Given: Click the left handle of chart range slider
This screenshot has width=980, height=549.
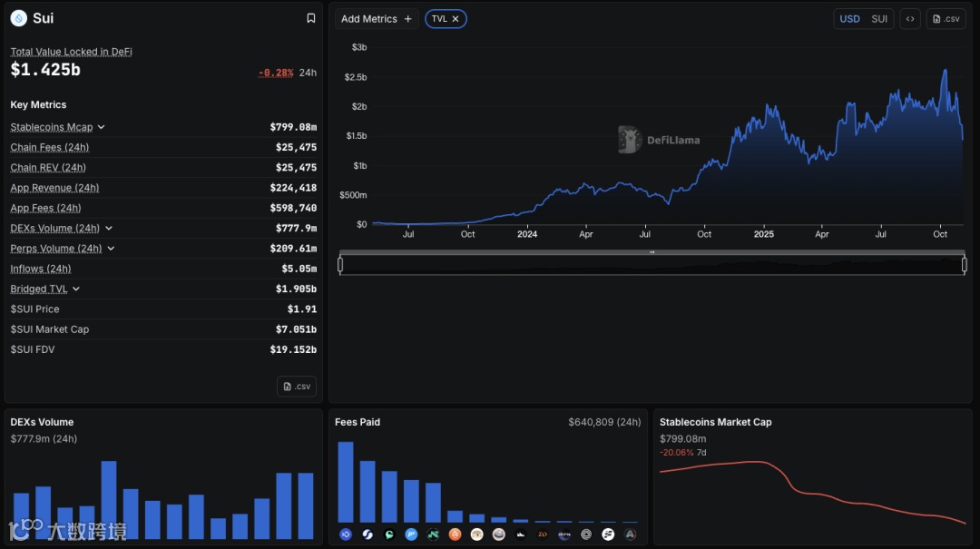Looking at the screenshot, I should pyautogui.click(x=340, y=265).
